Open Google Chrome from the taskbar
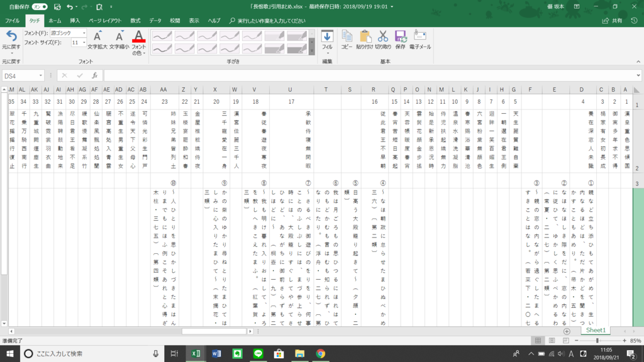 [x=320, y=353]
